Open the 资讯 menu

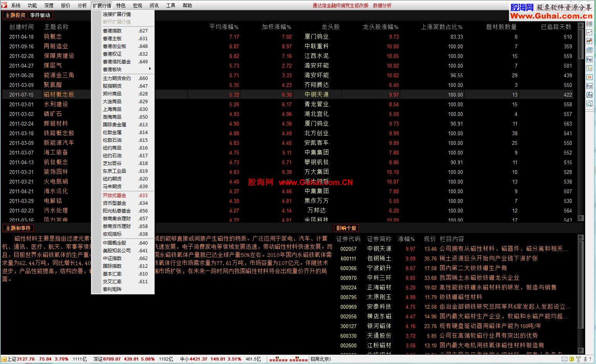pos(154,5)
